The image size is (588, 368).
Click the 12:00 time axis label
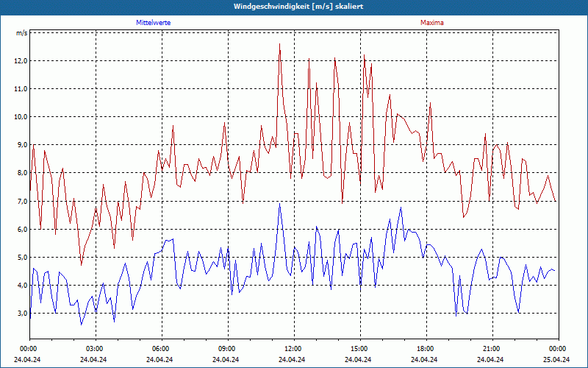(294, 349)
